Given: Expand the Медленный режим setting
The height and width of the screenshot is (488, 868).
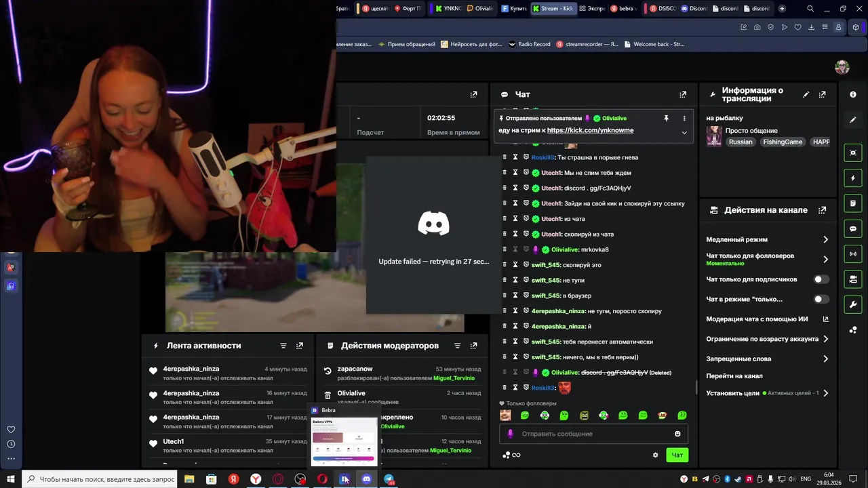Looking at the screenshot, I should [x=825, y=239].
